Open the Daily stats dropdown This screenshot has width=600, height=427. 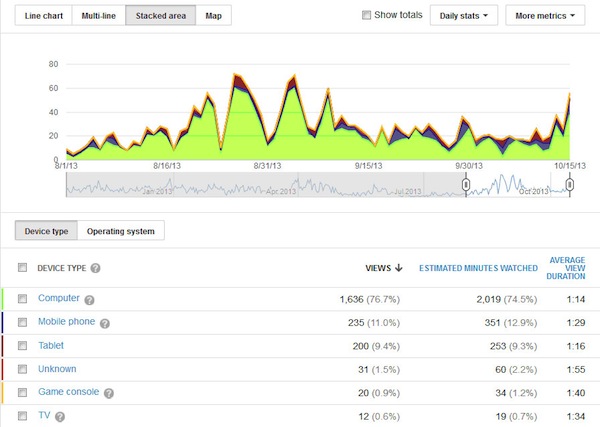click(x=464, y=16)
